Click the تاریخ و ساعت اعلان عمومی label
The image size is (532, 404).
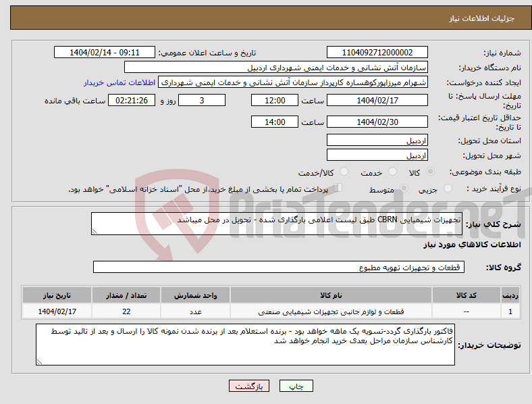coord(207,53)
